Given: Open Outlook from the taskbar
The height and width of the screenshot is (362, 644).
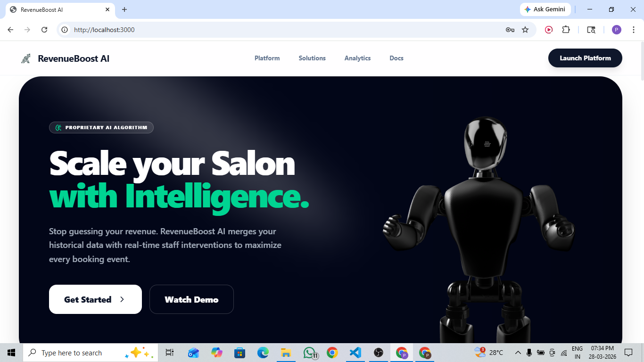Looking at the screenshot, I should (193, 353).
